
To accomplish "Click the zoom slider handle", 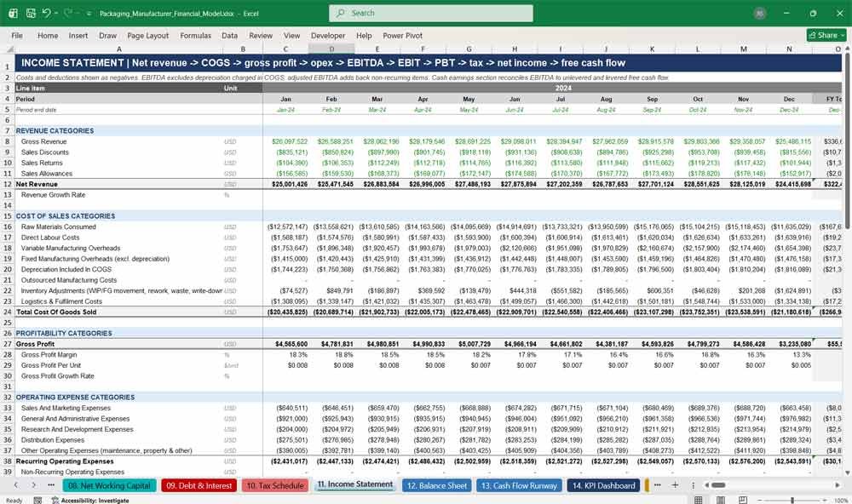I will pos(792,500).
